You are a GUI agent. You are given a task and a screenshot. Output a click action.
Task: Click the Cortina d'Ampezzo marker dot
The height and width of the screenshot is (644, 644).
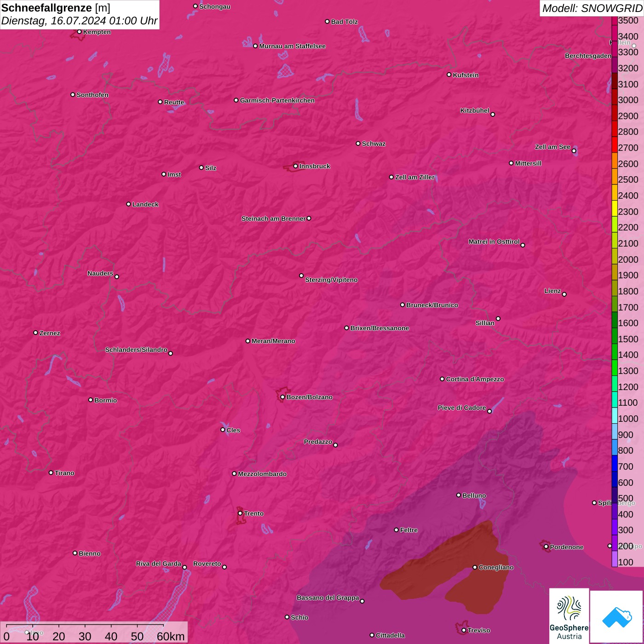(442, 379)
